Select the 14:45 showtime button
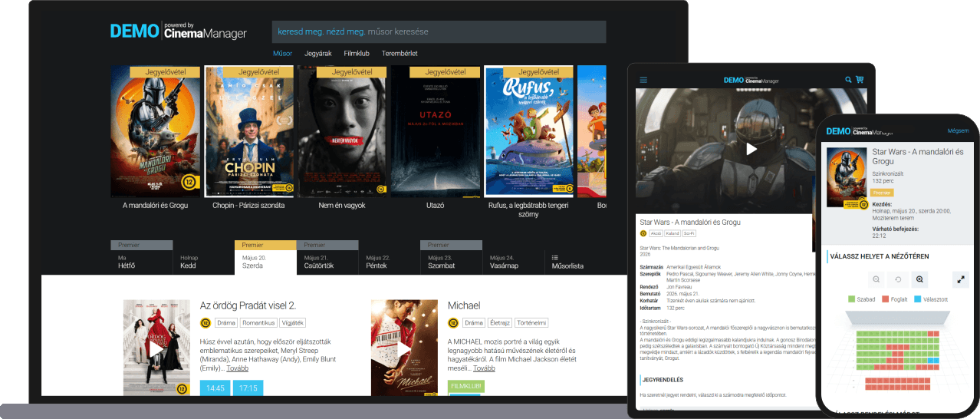980x419 pixels. pos(215,388)
